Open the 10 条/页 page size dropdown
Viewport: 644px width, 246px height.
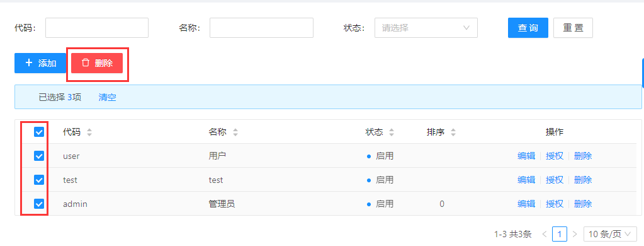coord(610,234)
